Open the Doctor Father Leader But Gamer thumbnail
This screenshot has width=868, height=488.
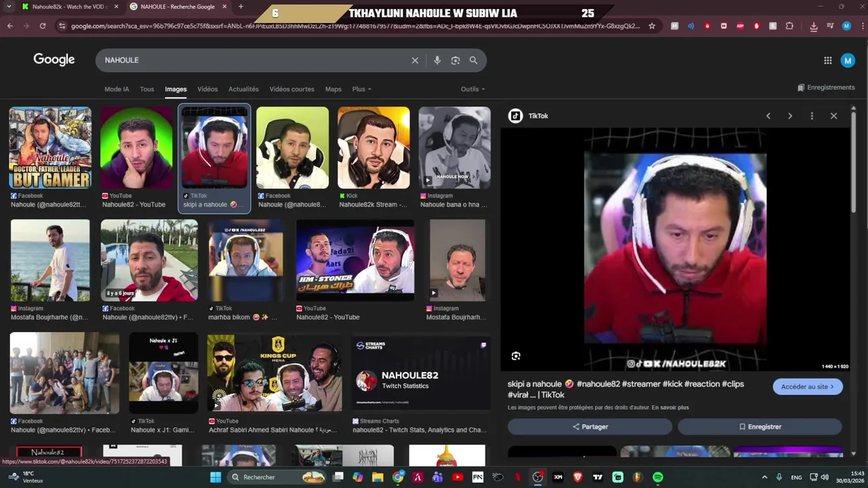point(50,147)
